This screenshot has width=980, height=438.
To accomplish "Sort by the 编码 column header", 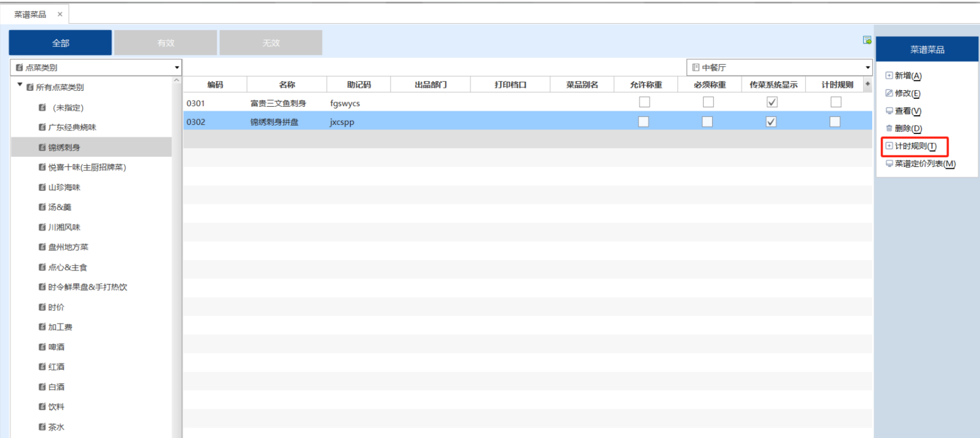I will [215, 85].
